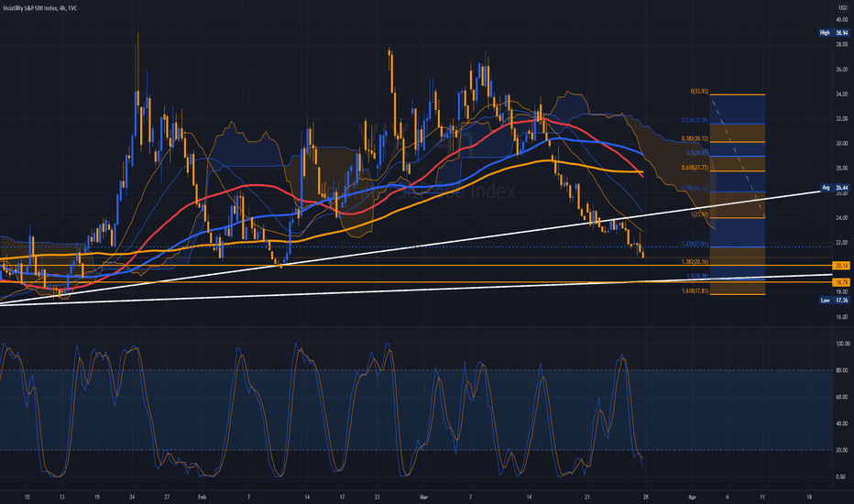Screen dimensions: 854x504
Task: Select Fibonacci level 0.382(30.12) label
Action: (x=695, y=139)
